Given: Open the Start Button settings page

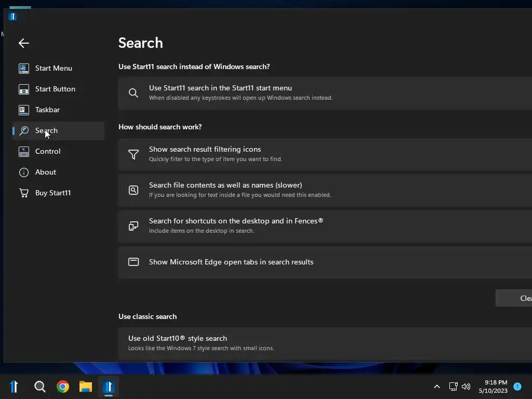Looking at the screenshot, I should (58, 89).
